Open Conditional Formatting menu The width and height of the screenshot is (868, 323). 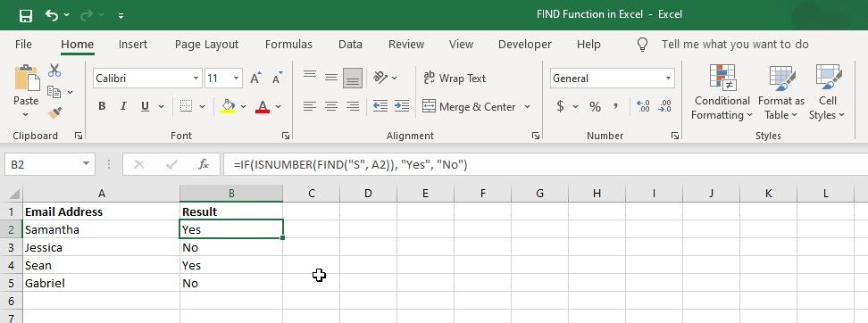pos(722,93)
